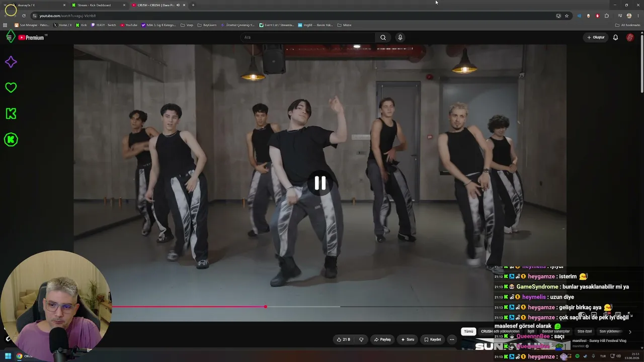Show more filter chips with right arrow
This screenshot has width=644, height=362.
pyautogui.click(x=630, y=332)
